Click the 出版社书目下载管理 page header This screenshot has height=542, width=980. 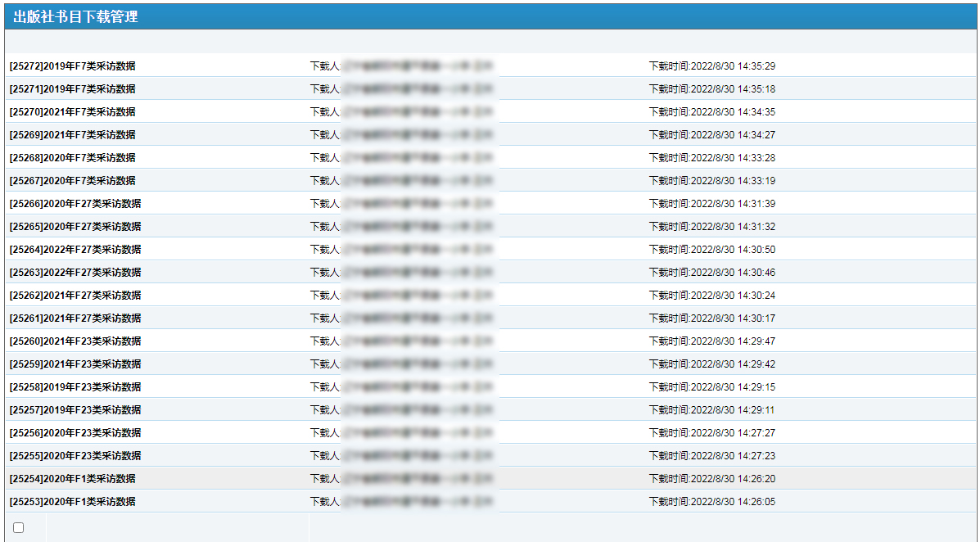click(75, 17)
